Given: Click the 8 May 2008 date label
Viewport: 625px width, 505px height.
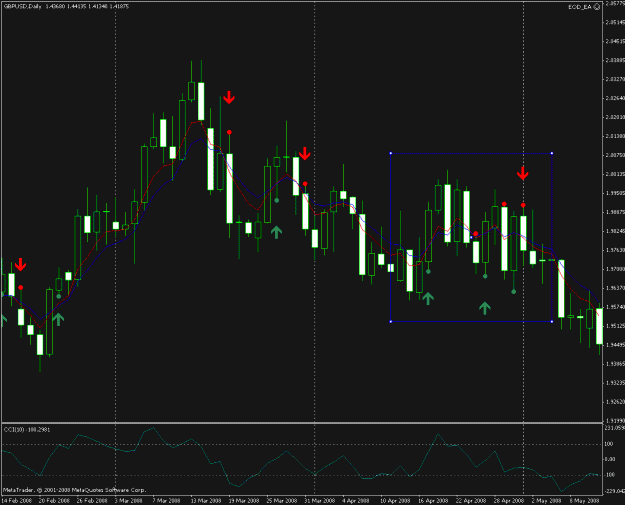Looking at the screenshot, I should click(584, 500).
